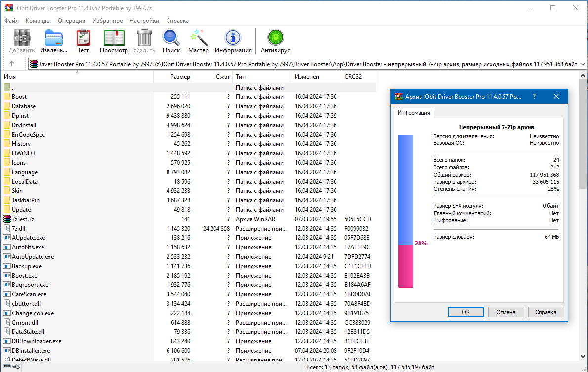588x372 pixels.
Task: Click the Отмена button
Action: pyautogui.click(x=505, y=312)
